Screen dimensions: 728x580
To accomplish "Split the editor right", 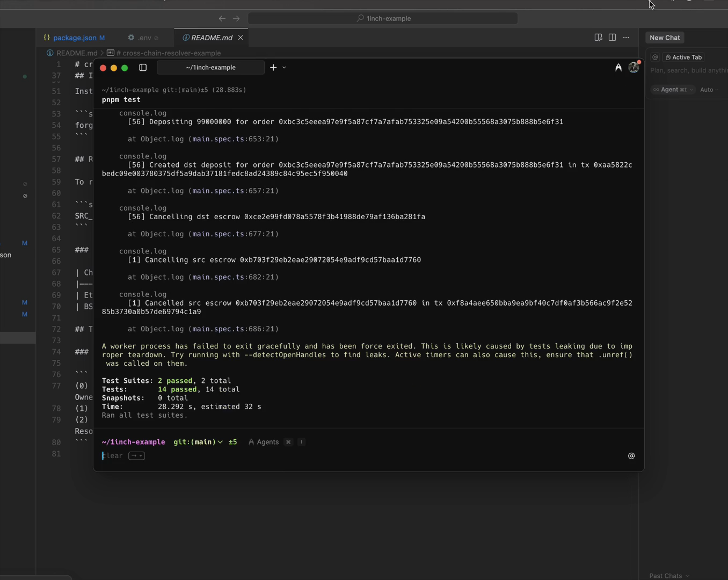I will click(612, 38).
